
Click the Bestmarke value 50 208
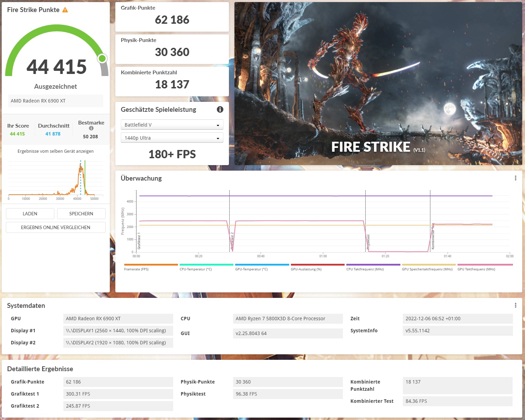(91, 137)
